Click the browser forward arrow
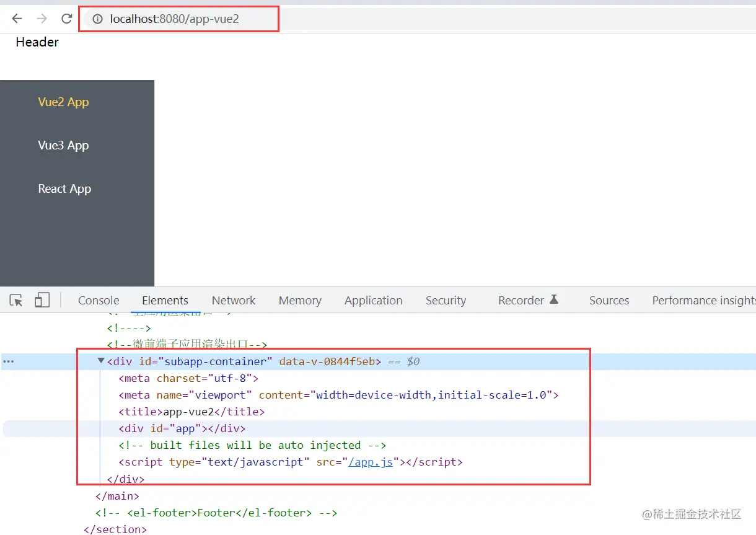 [42, 19]
